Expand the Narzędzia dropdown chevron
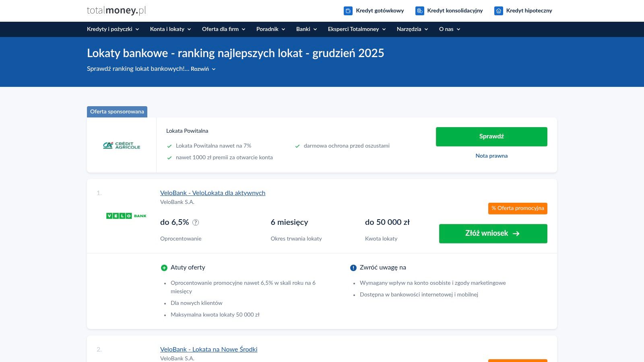Screen dimensions: 644x362 [426, 29]
